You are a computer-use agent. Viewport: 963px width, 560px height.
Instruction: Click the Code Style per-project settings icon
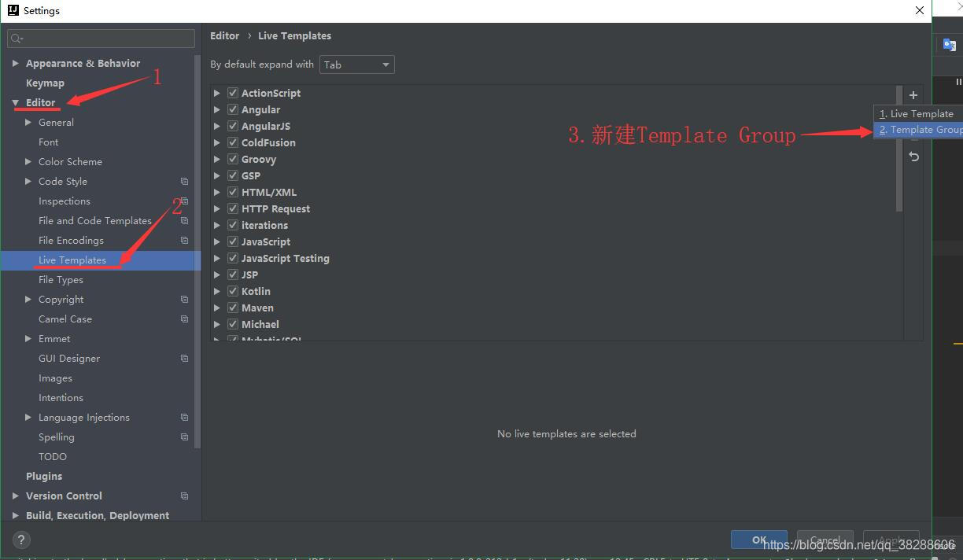(184, 182)
